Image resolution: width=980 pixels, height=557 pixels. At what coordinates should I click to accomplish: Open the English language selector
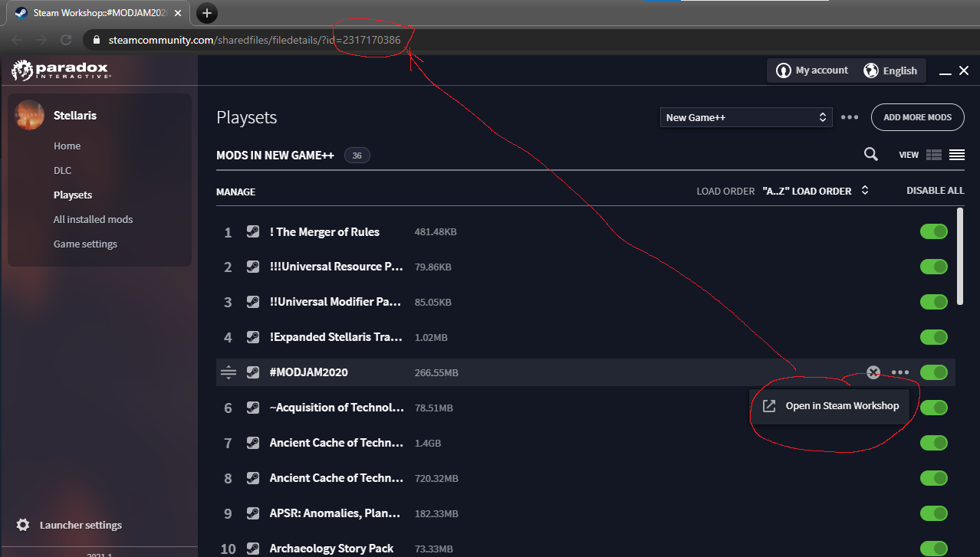(x=890, y=70)
